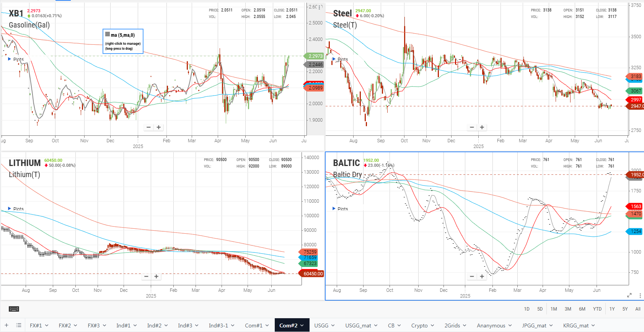The width and height of the screenshot is (644, 332).
Task: Open the on-screen keyboard icon
Action: (14, 309)
